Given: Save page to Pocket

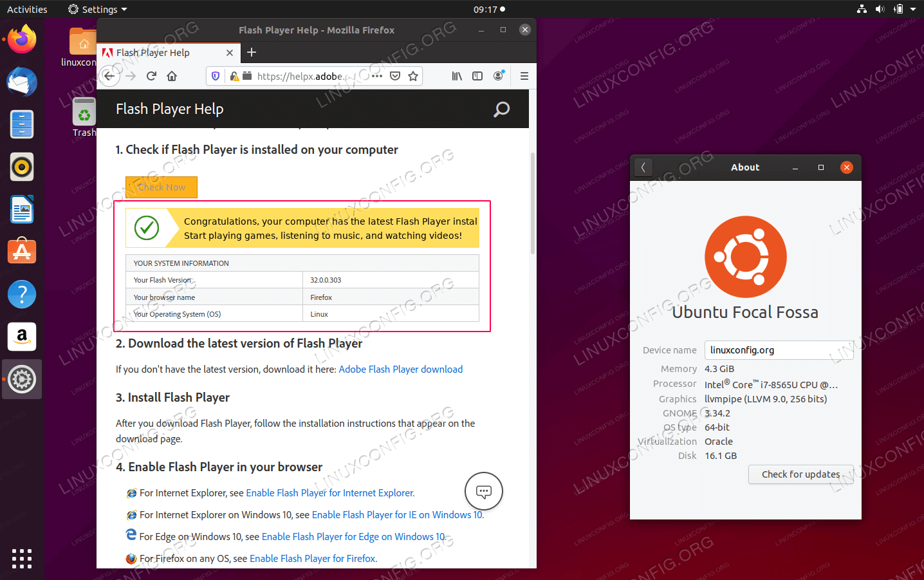Looking at the screenshot, I should coord(395,76).
